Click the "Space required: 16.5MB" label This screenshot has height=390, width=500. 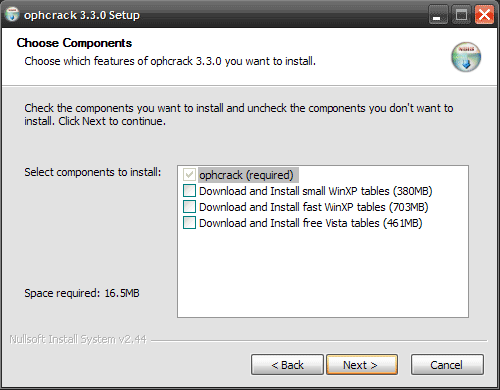[82, 293]
